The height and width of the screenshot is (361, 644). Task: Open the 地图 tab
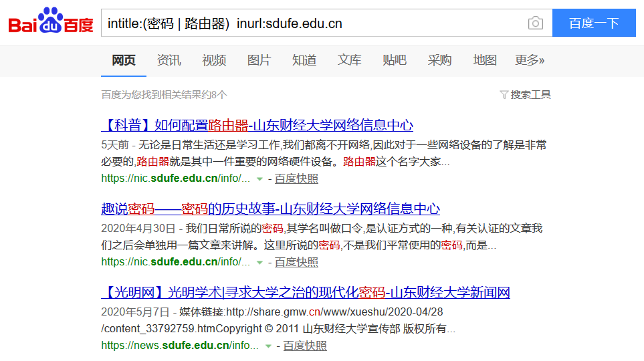485,60
